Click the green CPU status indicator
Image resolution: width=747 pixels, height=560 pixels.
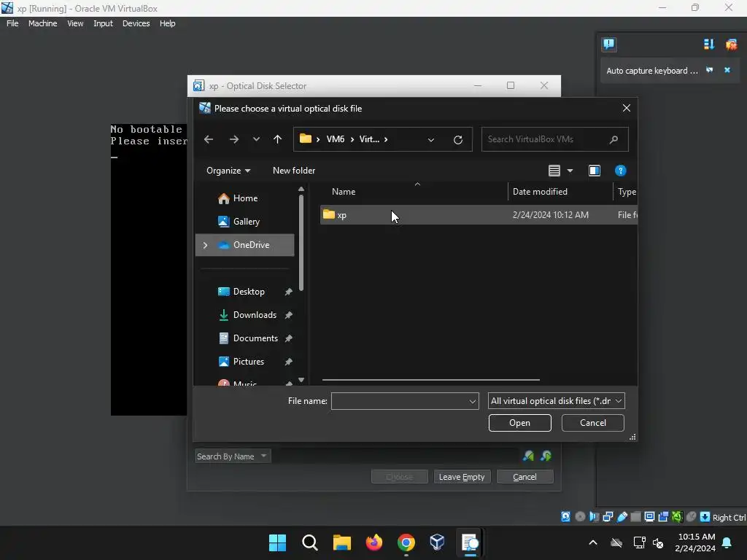click(x=677, y=517)
